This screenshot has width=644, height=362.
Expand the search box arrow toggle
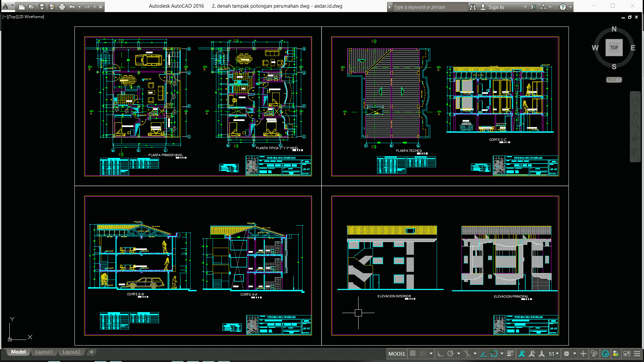click(389, 7)
